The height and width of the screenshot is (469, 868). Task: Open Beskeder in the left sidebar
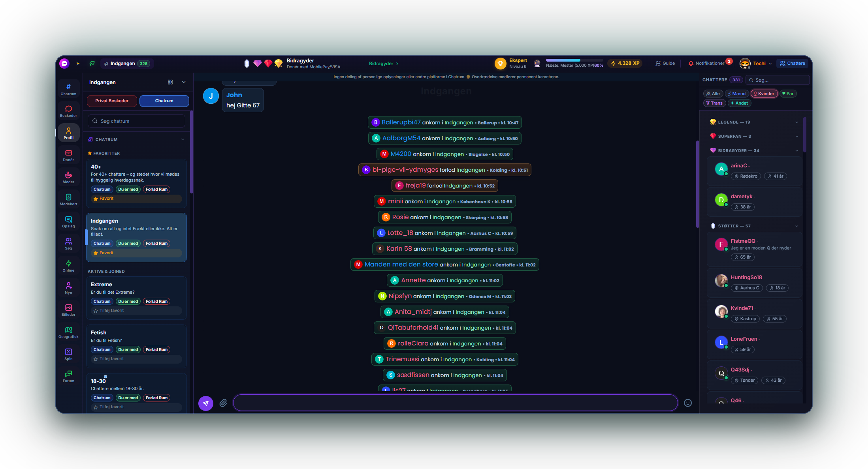pos(68,111)
